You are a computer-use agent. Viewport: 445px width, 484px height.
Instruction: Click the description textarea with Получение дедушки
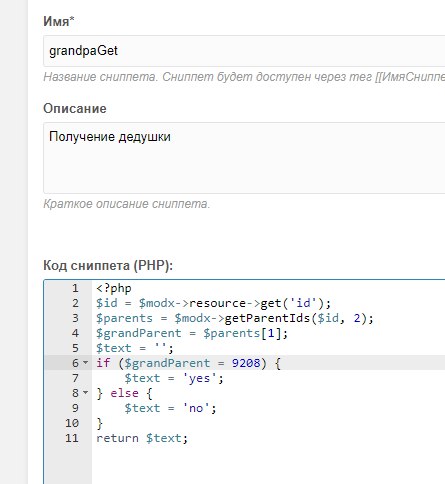(x=244, y=158)
